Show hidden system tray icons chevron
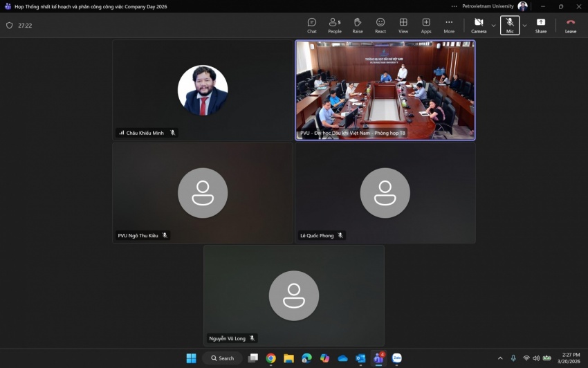The image size is (588, 368). (500, 358)
